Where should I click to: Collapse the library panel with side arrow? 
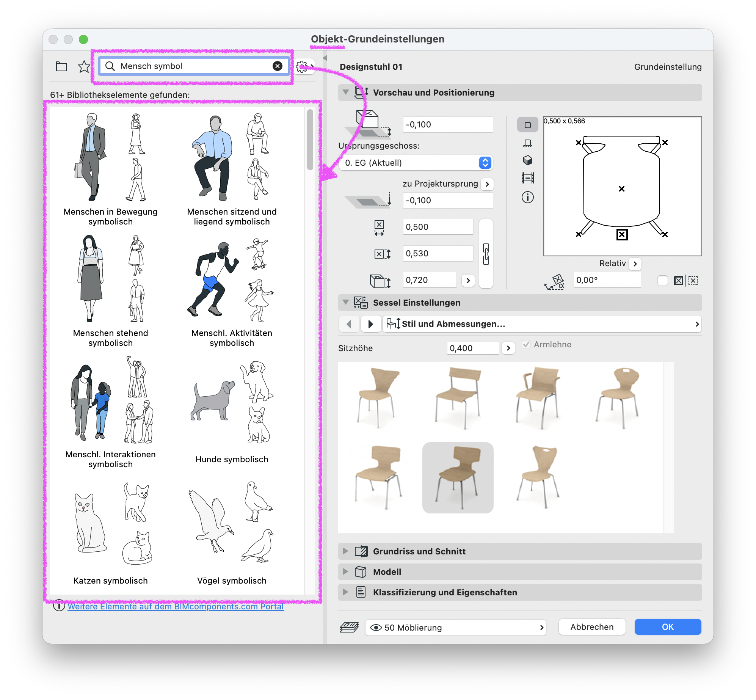coord(325,58)
